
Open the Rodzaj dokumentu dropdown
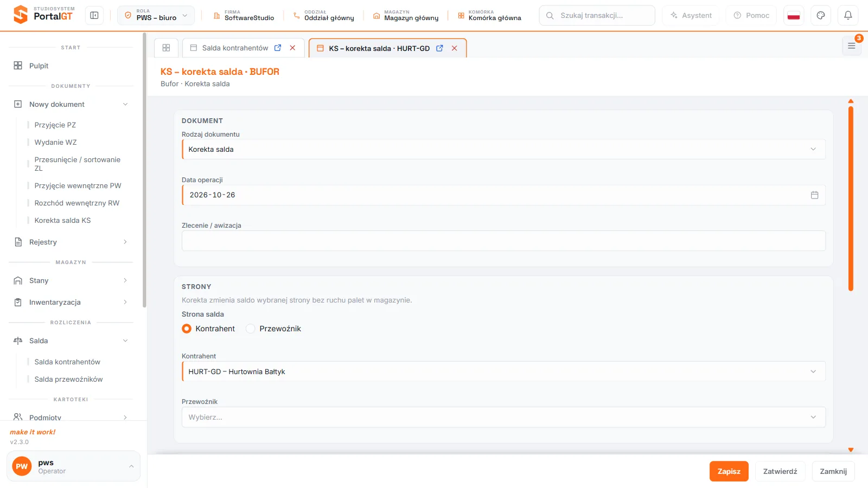click(503, 150)
